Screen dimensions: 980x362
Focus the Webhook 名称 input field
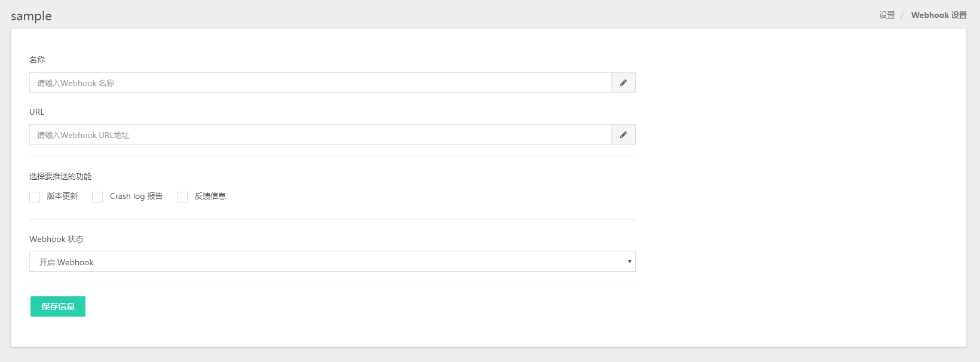tap(320, 82)
